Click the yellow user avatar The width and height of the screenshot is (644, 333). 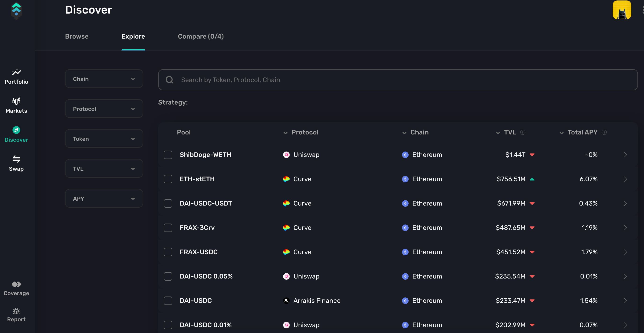point(622,10)
